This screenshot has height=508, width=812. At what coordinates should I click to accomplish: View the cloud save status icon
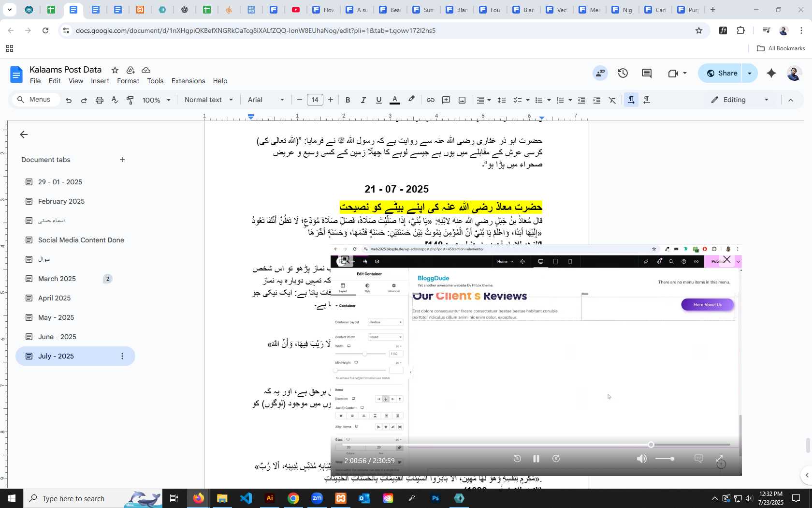pyautogui.click(x=146, y=70)
